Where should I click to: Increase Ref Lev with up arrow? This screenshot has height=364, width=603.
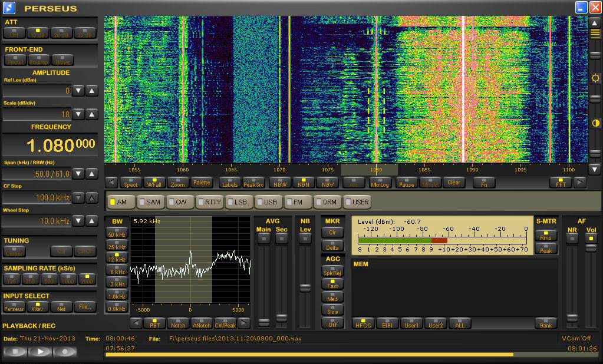92,91
